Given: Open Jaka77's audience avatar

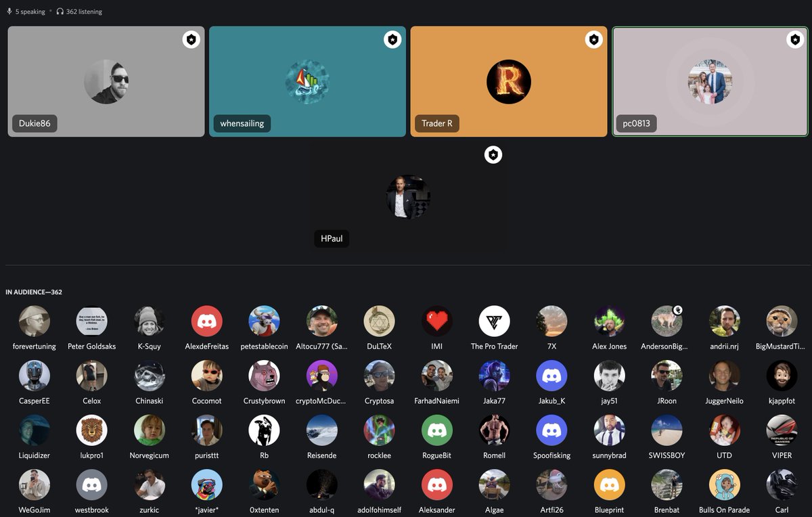Looking at the screenshot, I should pyautogui.click(x=495, y=376).
